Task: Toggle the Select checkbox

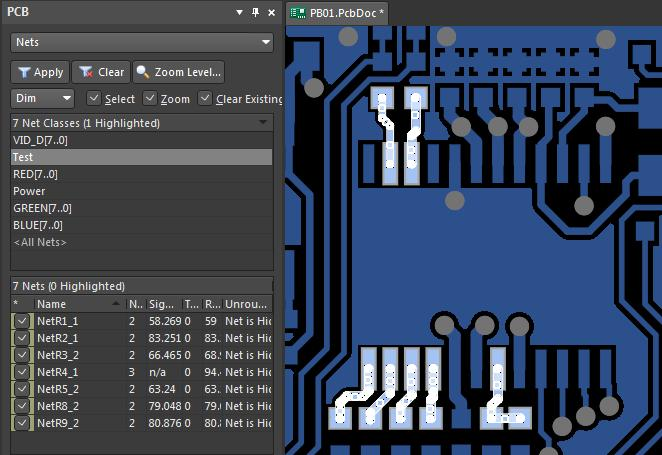Action: coord(94,99)
